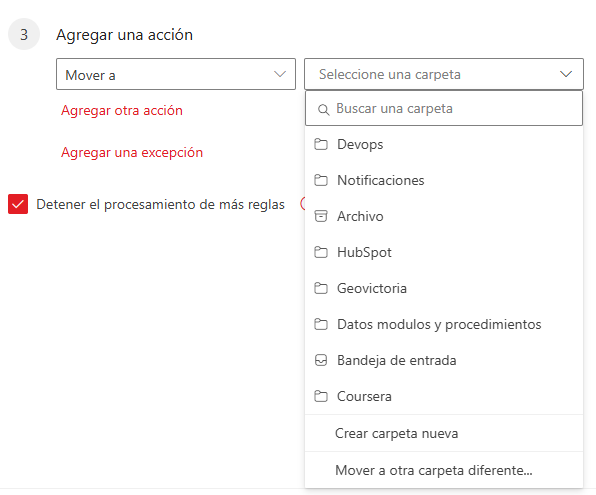Screen dimensions: 596x495
Task: Click Agregar otra acción link
Action: pyautogui.click(x=122, y=110)
